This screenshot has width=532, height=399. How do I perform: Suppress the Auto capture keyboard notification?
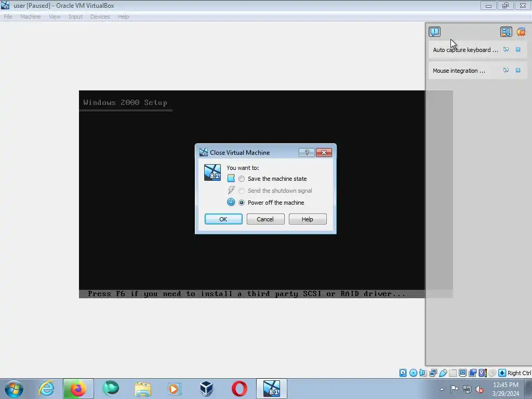(506, 49)
